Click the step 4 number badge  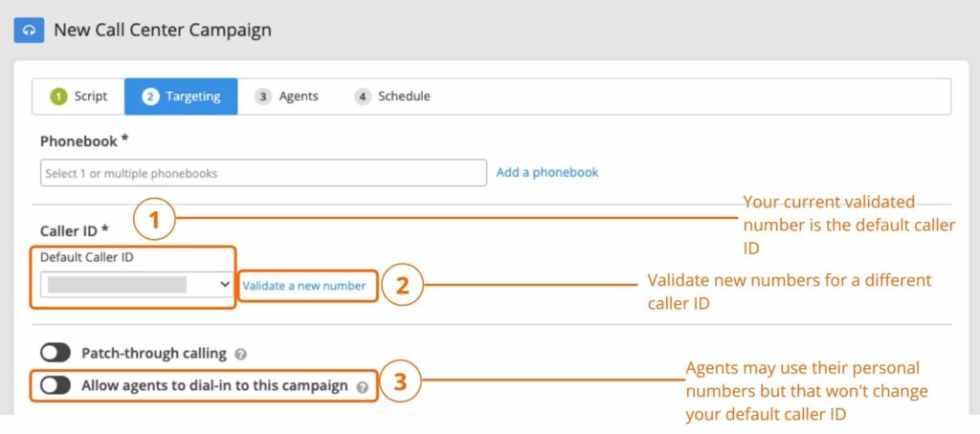tap(362, 97)
